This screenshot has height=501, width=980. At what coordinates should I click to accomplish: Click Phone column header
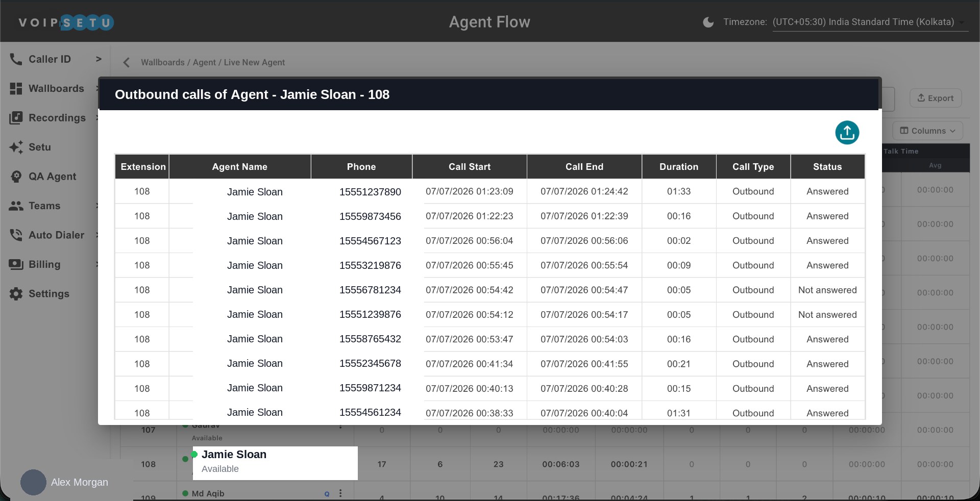pyautogui.click(x=361, y=167)
